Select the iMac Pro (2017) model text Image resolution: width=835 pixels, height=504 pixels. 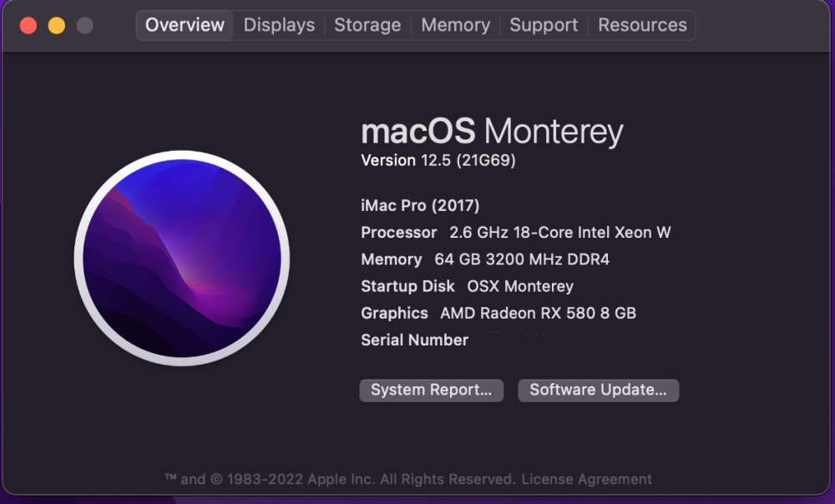coord(420,205)
